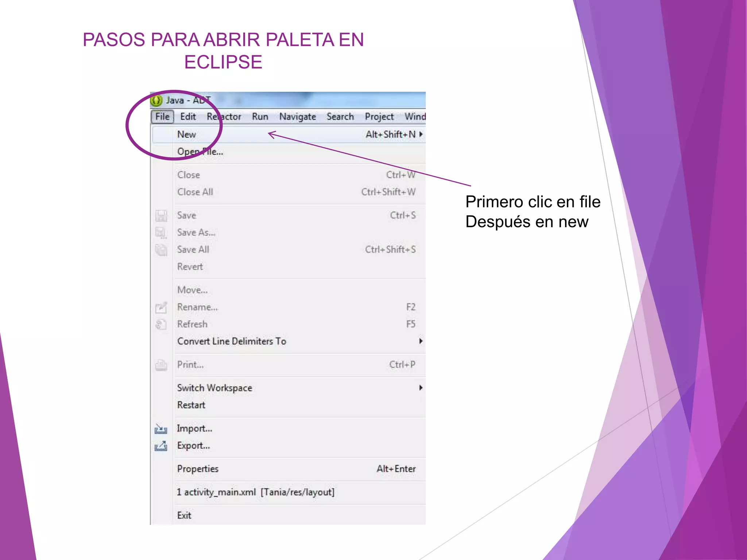This screenshot has height=560, width=747.
Task: Click the F5 shortcut text
Action: [x=411, y=324]
